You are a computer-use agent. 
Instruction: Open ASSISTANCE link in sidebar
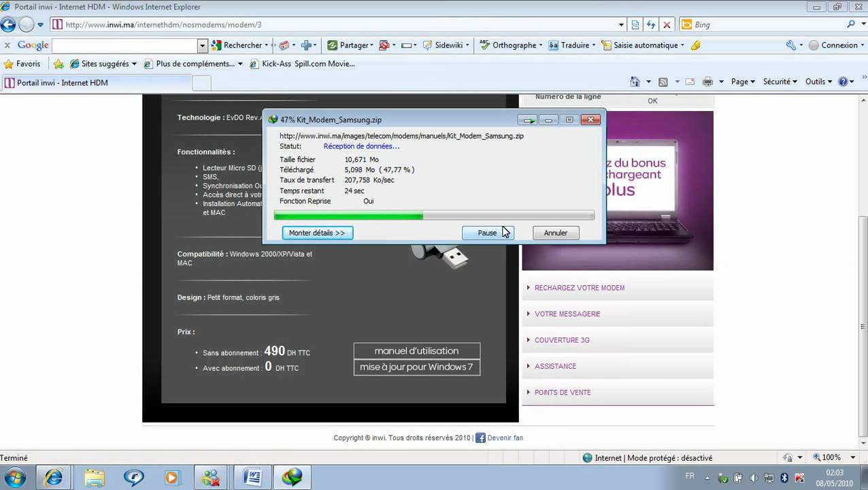point(555,366)
